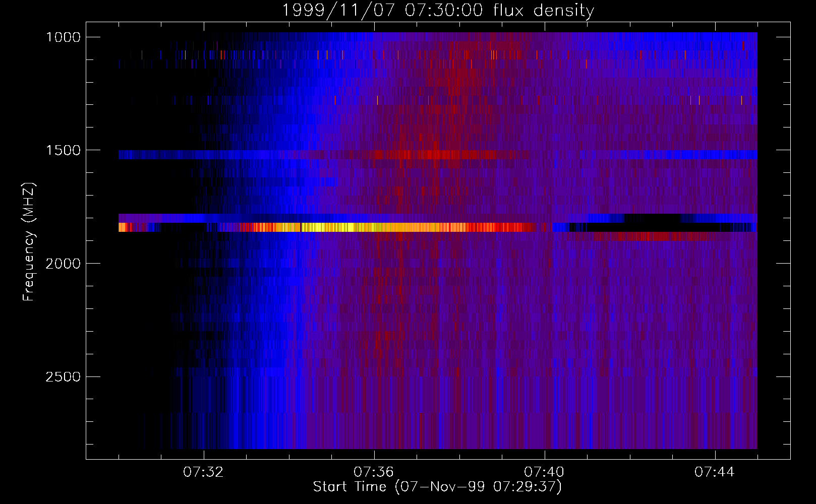This screenshot has height=504, width=816.
Task: Click the 1500 frequency tick label
Action: [63, 150]
